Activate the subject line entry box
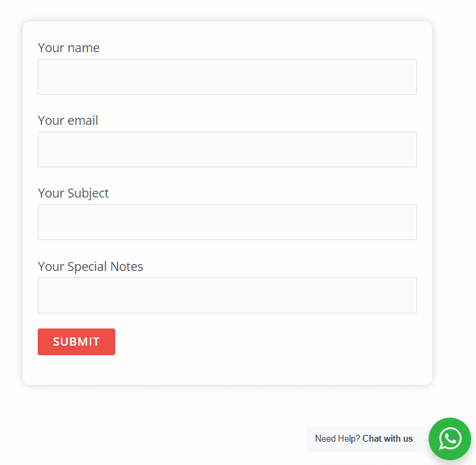 (x=227, y=222)
